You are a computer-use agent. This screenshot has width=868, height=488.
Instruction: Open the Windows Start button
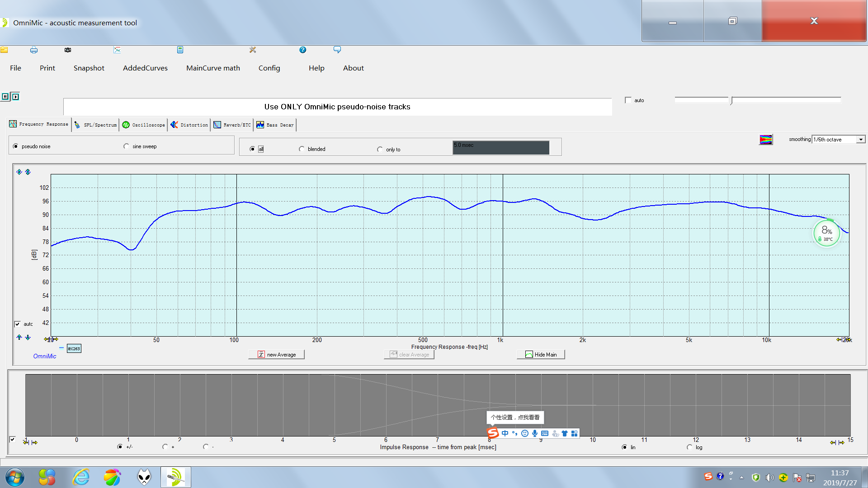click(14, 477)
